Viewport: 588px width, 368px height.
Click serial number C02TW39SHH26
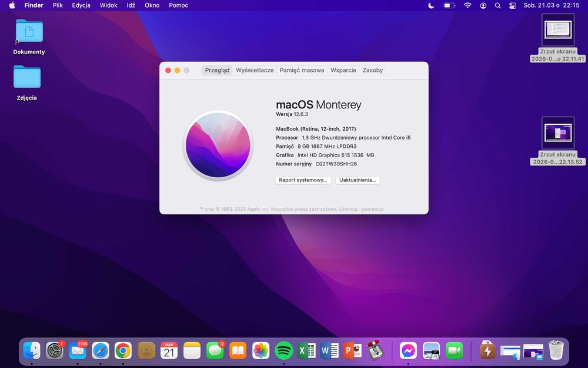pos(336,164)
